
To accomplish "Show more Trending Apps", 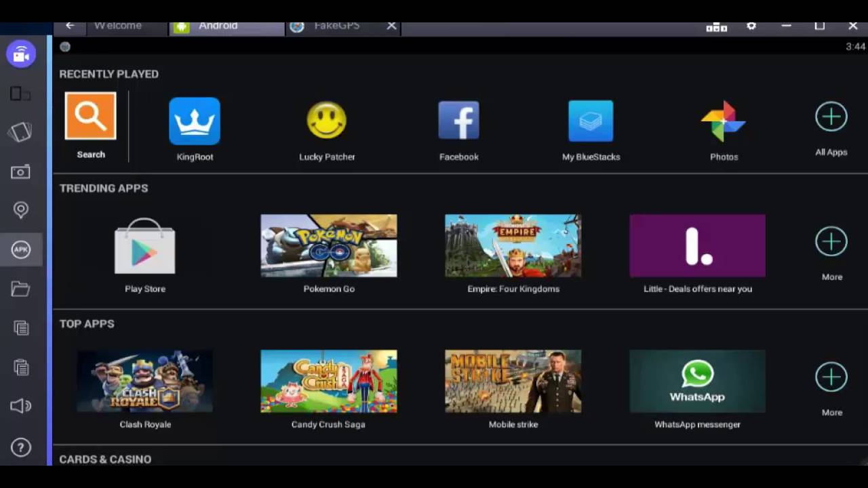I will click(x=831, y=242).
